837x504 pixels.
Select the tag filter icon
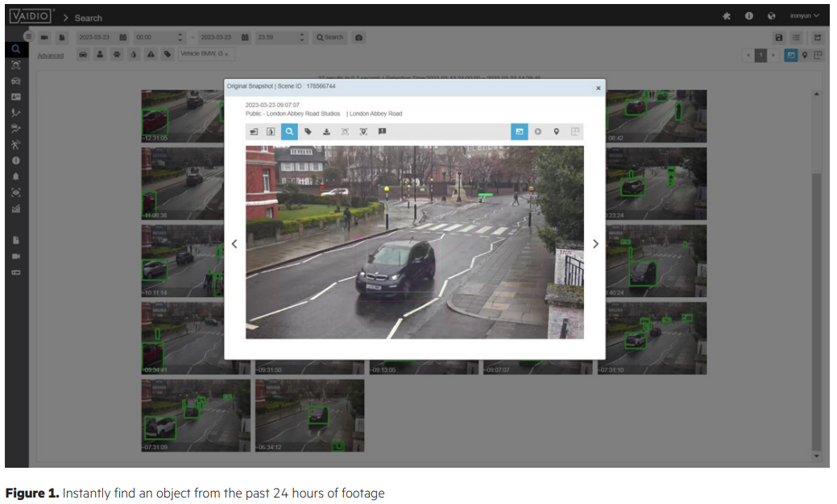click(168, 55)
